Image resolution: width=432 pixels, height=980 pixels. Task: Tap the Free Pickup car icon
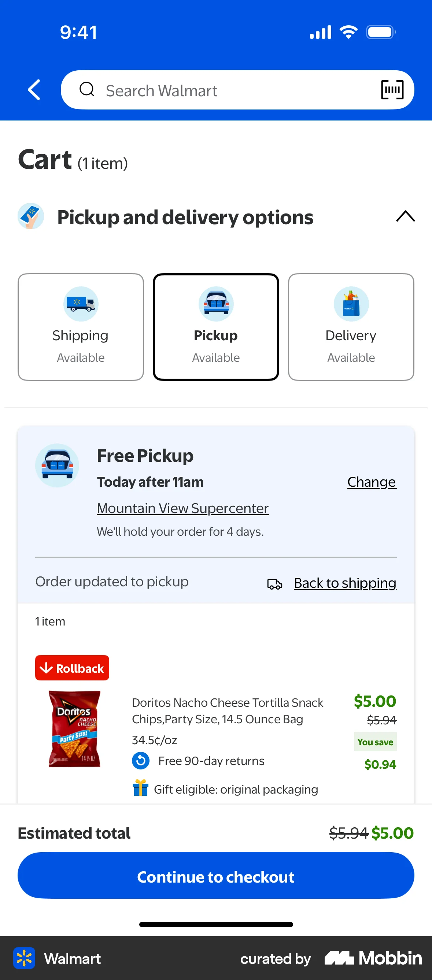pos(57,465)
